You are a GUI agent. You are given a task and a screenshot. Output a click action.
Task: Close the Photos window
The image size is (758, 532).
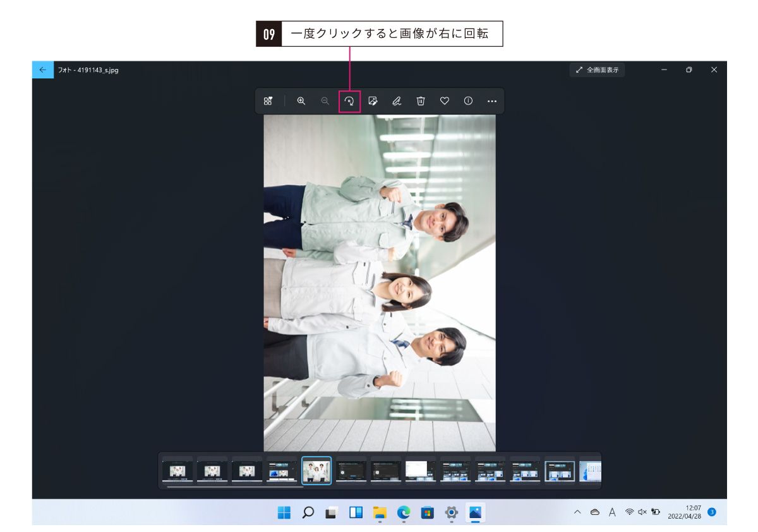point(714,70)
